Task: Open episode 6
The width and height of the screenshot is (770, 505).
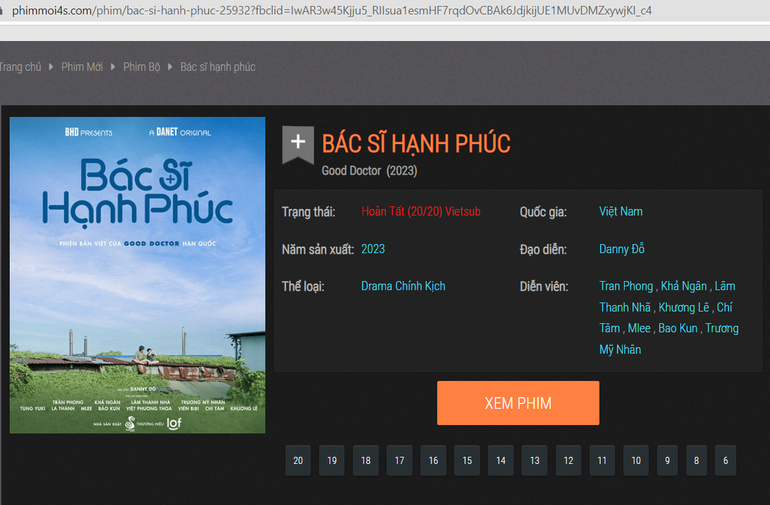Action: [725, 461]
